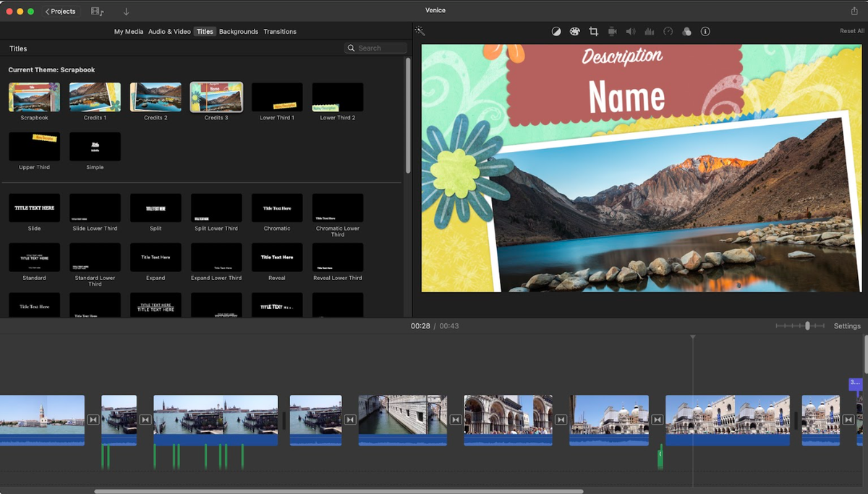Switch to Transitions tab
The image size is (868, 494).
pos(280,32)
